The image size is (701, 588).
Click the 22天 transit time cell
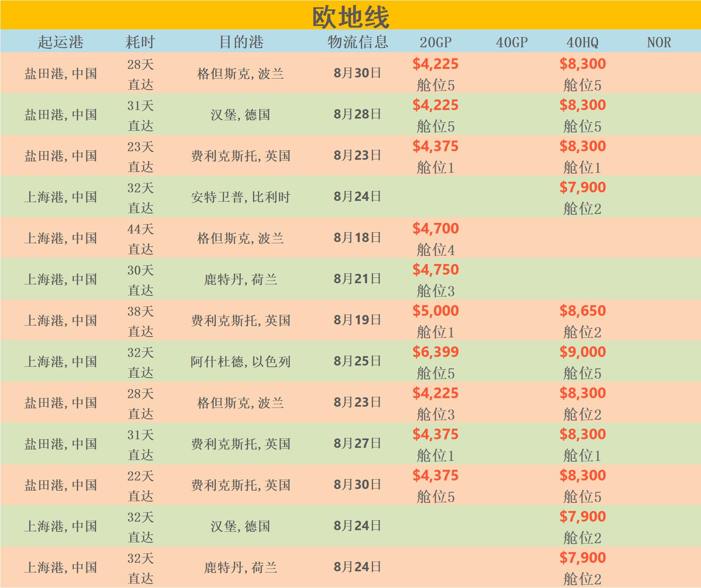141,476
